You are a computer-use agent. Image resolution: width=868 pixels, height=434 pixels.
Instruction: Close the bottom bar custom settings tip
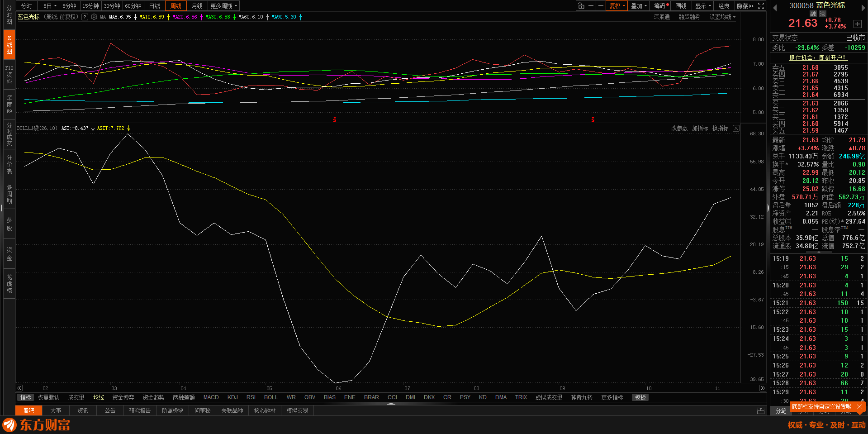point(859,407)
